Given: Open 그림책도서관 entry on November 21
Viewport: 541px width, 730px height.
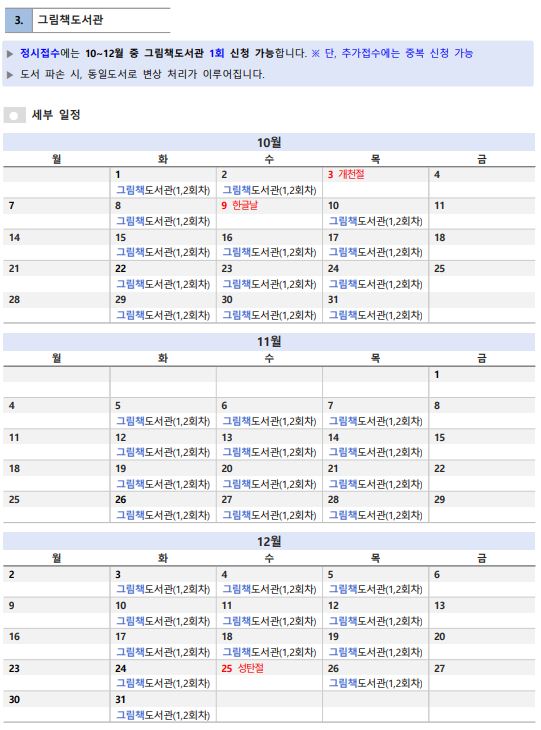Looking at the screenshot, I should pyautogui.click(x=376, y=484).
